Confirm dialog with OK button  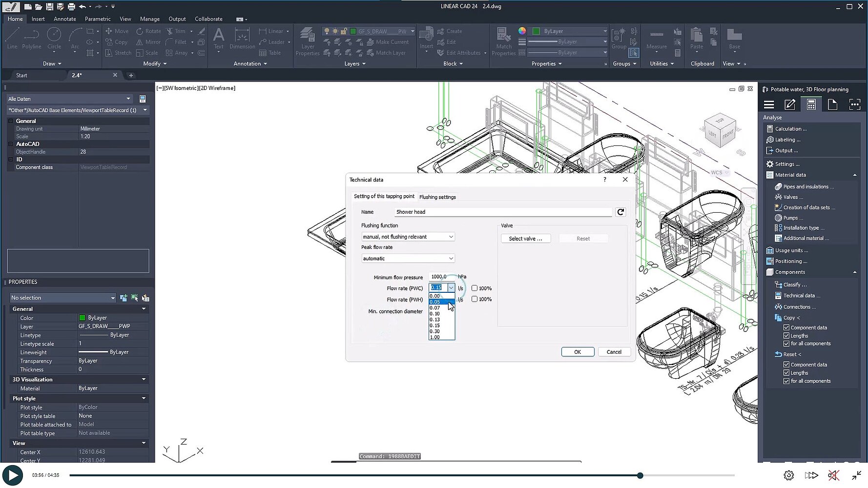click(x=577, y=352)
